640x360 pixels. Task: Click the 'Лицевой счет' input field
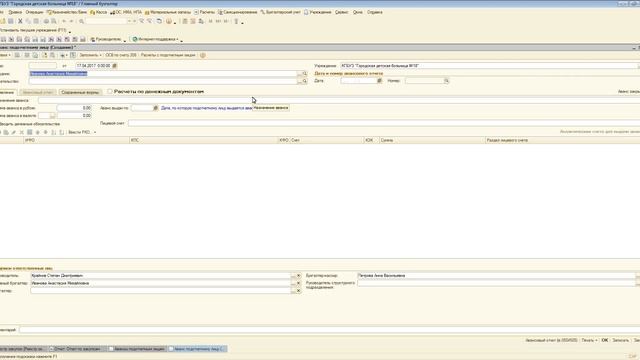pyautogui.click(x=384, y=123)
